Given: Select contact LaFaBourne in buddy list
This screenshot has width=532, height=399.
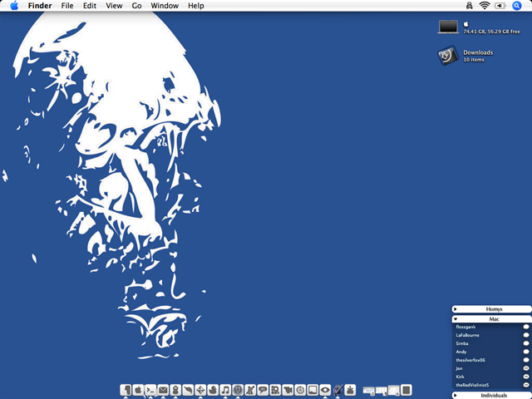Looking at the screenshot, I should pyautogui.click(x=468, y=335).
